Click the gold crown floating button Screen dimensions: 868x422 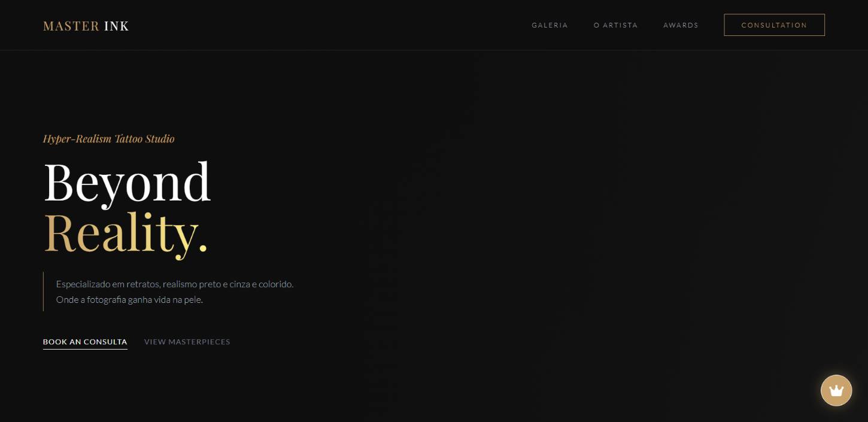point(836,390)
